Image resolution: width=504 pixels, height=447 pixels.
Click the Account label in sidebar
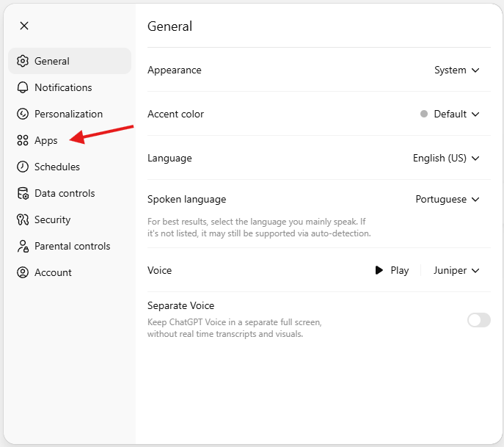point(53,272)
